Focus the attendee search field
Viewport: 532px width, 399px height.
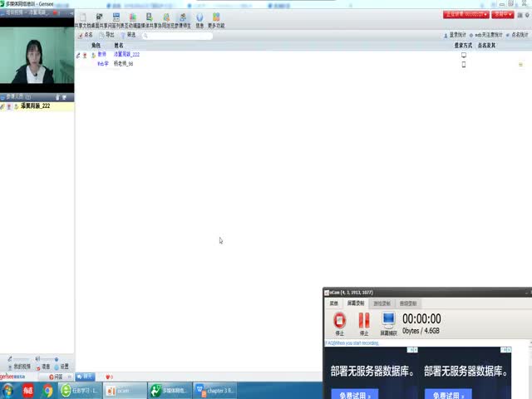[177, 36]
